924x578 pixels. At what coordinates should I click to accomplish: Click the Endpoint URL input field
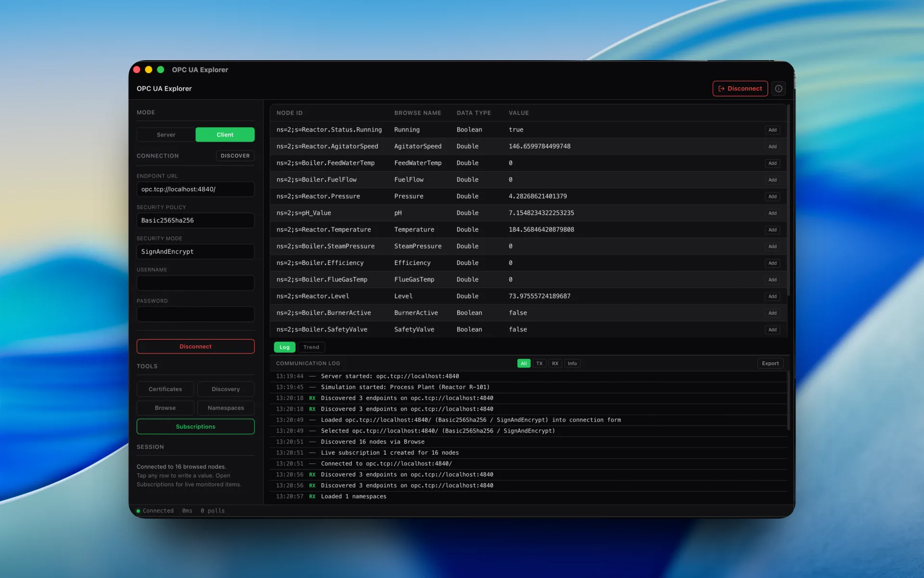(195, 189)
